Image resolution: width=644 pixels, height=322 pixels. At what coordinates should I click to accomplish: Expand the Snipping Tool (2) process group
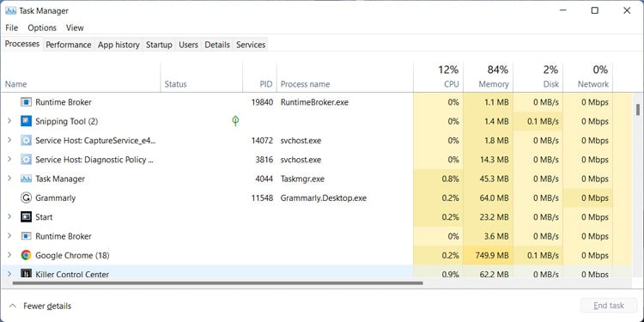click(x=9, y=121)
